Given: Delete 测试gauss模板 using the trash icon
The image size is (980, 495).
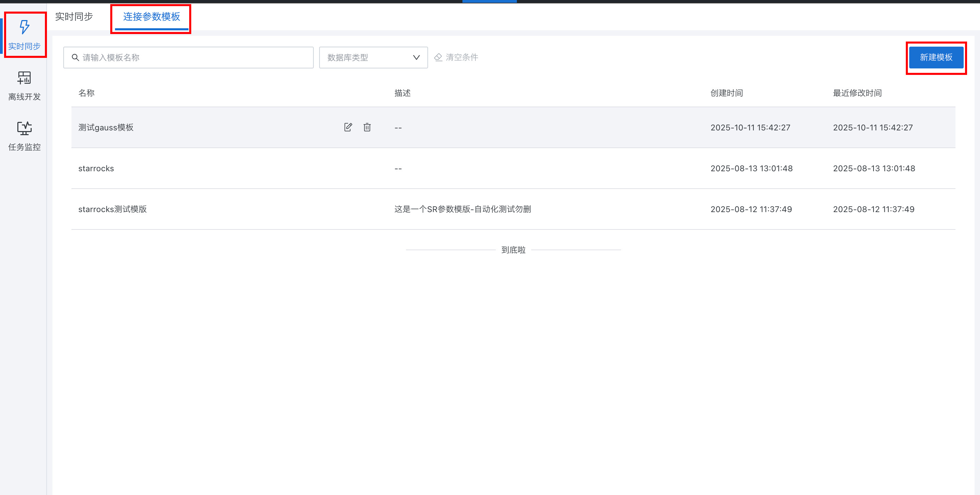Looking at the screenshot, I should pos(367,127).
